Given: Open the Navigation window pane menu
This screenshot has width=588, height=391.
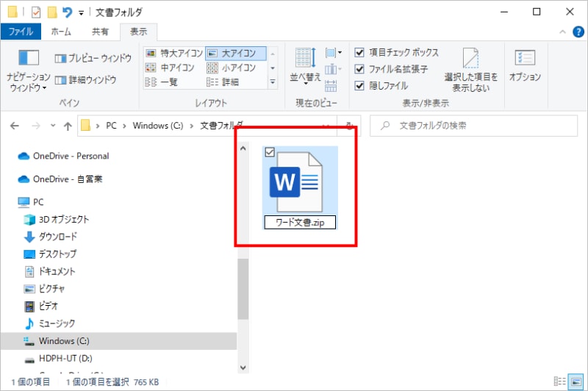Looking at the screenshot, I should click(28, 71).
